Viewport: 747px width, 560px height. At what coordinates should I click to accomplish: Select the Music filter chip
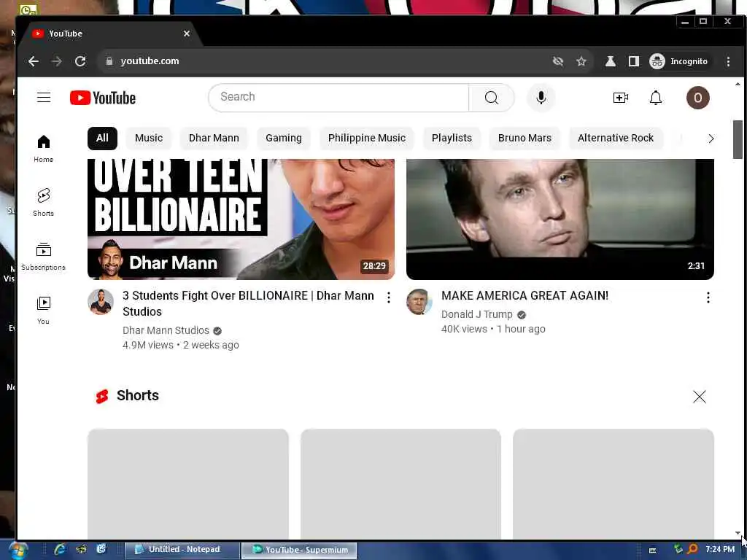149,138
